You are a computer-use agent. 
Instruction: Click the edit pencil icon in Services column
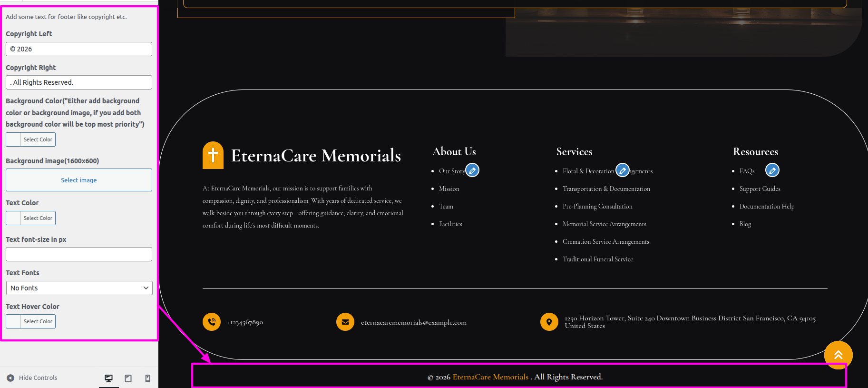(x=622, y=170)
